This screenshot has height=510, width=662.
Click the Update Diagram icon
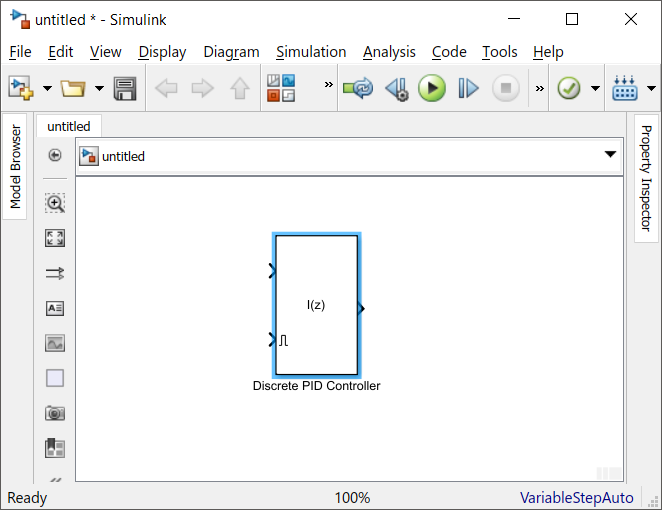[x=358, y=88]
